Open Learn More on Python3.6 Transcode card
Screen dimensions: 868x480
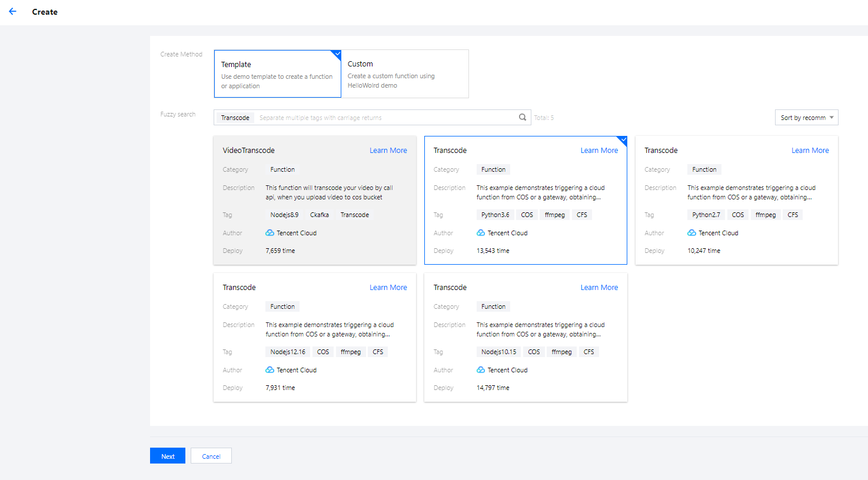pyautogui.click(x=599, y=151)
